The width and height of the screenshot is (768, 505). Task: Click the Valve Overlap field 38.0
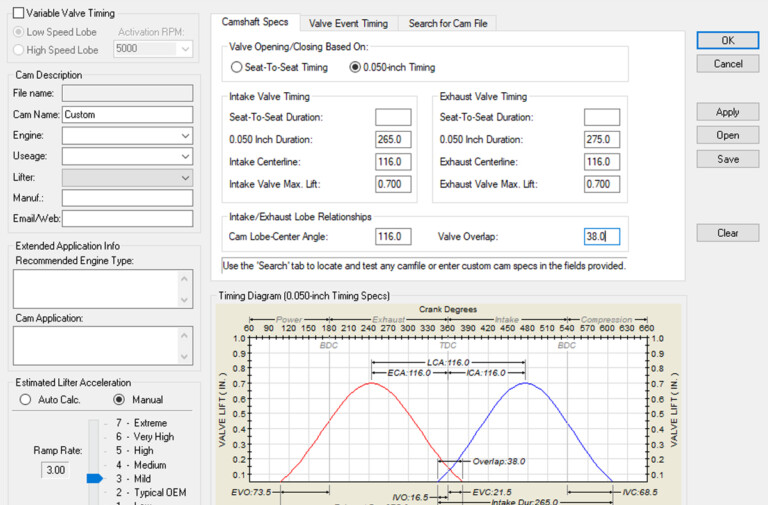(602, 237)
